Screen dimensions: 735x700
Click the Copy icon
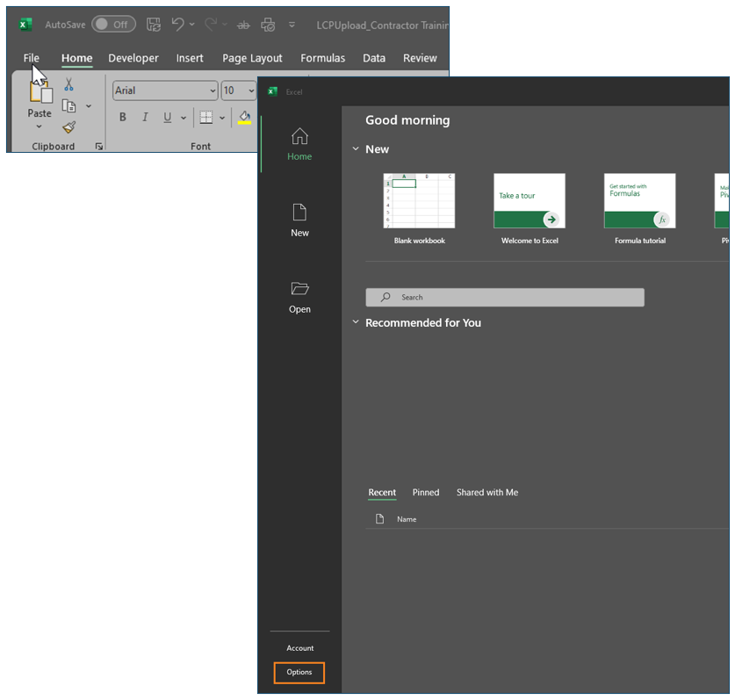(68, 106)
